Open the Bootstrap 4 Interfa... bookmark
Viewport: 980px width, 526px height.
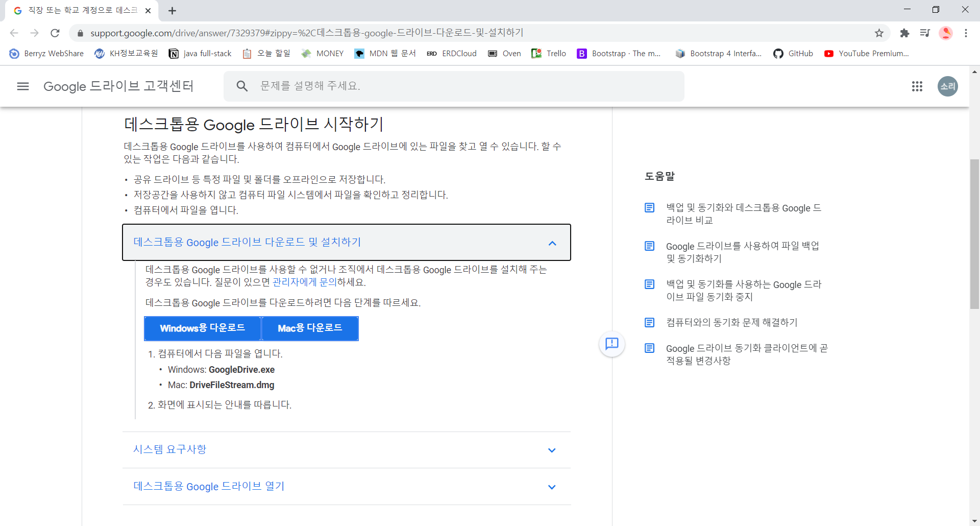tap(718, 54)
